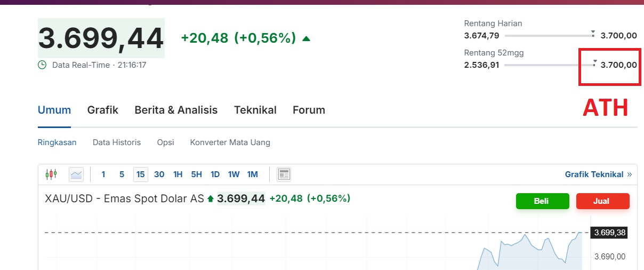Open the Berita & Analisis tab
Image resolution: width=644 pixels, height=270 pixels.
[176, 110]
